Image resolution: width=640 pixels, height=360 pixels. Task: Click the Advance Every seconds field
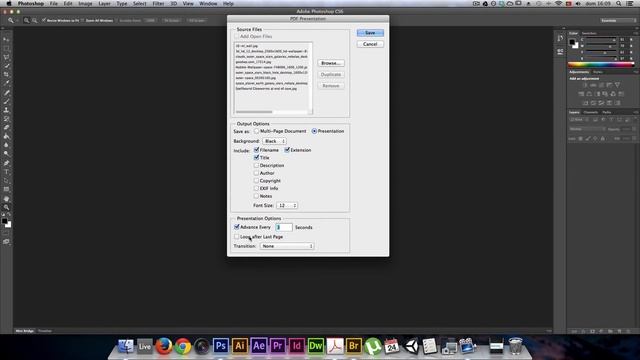click(x=284, y=227)
